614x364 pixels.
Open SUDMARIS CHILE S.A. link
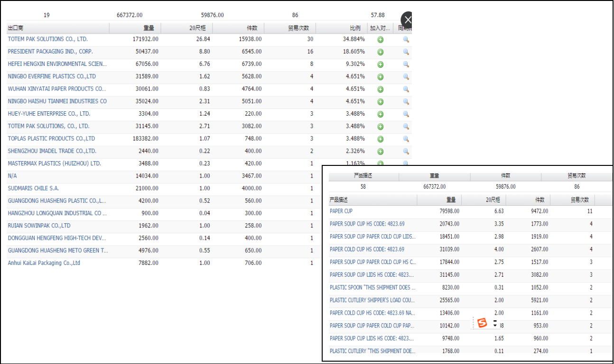tap(33, 189)
